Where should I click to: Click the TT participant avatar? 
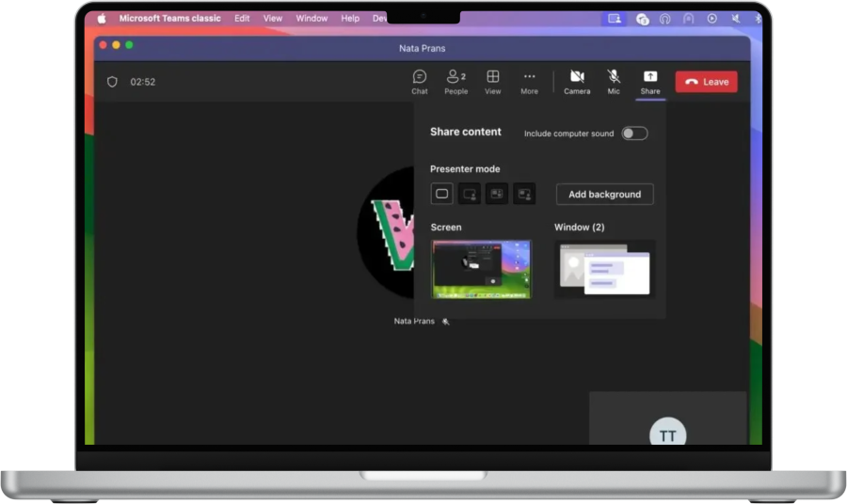[667, 432]
